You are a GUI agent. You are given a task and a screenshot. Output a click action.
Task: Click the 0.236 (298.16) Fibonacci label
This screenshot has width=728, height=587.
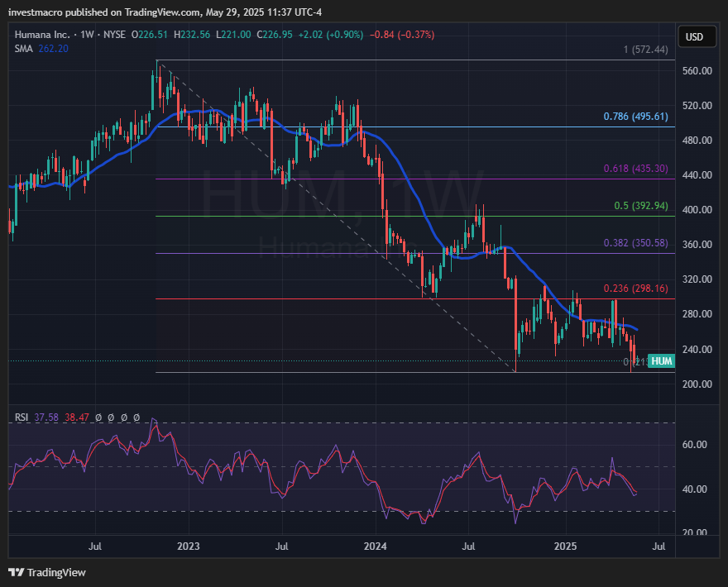point(635,289)
